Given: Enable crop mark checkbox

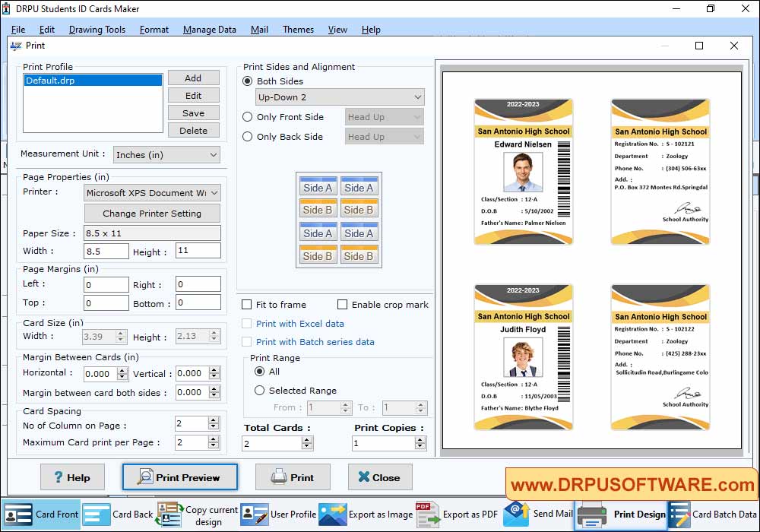Looking at the screenshot, I should point(342,304).
